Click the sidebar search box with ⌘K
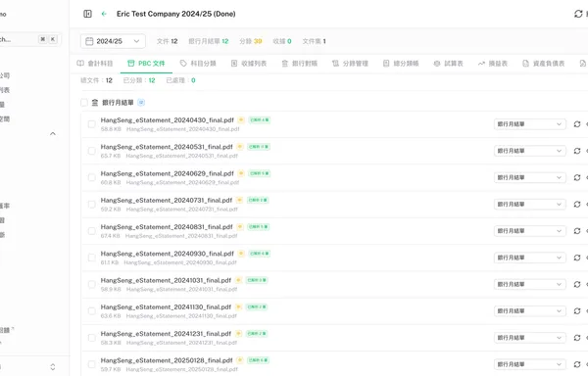 pos(30,39)
